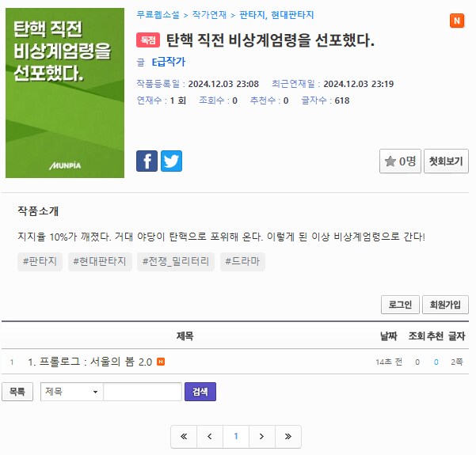Select page 1 in pagination

pyautogui.click(x=236, y=437)
